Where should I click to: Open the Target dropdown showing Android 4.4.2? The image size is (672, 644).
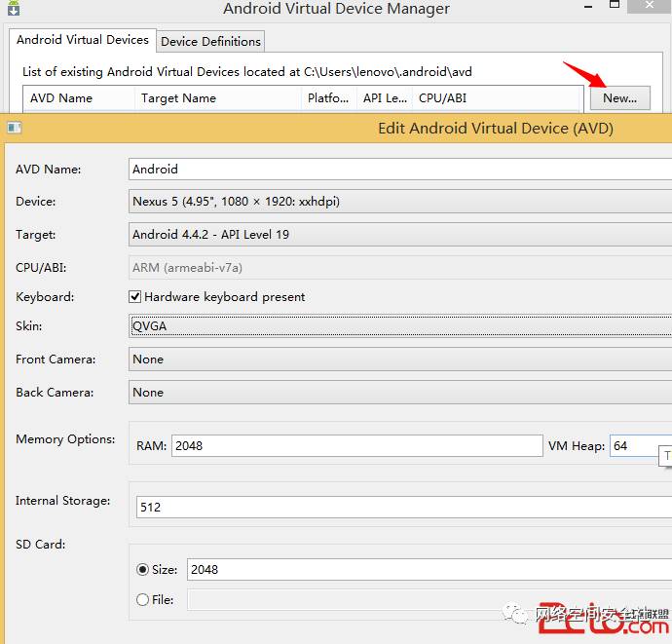pos(400,235)
